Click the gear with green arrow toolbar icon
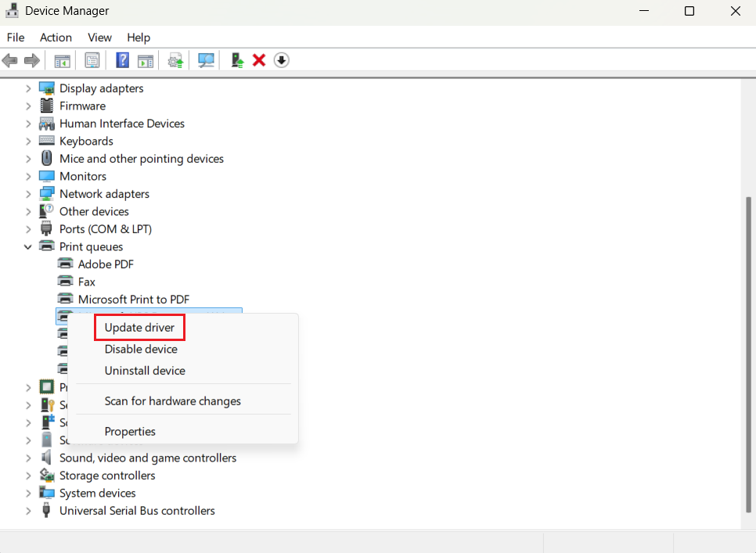Viewport: 756px width, 553px height. point(176,60)
